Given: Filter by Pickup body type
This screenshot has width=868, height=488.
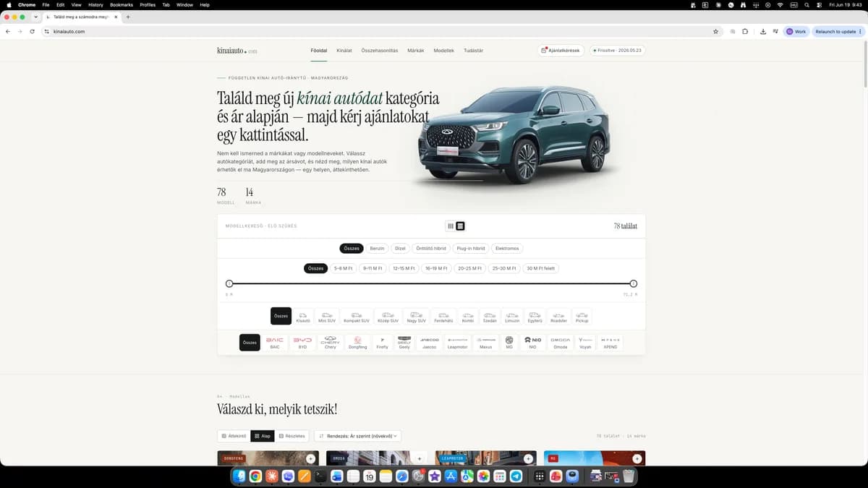Looking at the screenshot, I should pos(582,316).
